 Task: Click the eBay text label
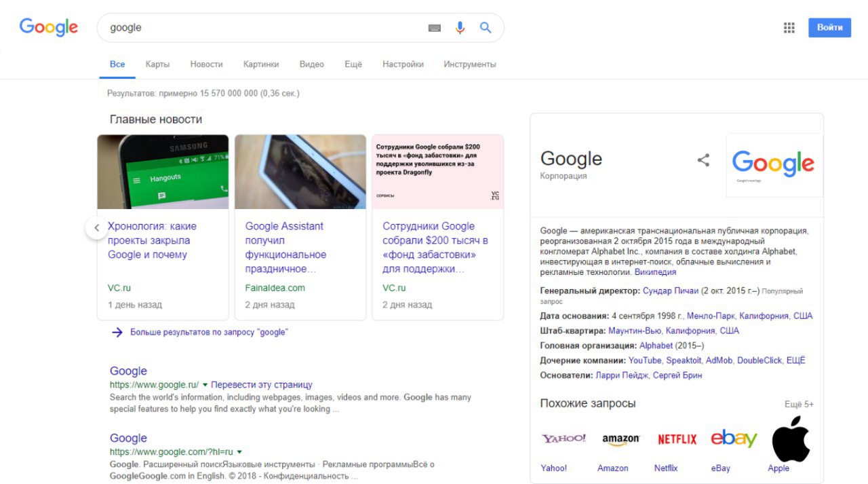[720, 468]
